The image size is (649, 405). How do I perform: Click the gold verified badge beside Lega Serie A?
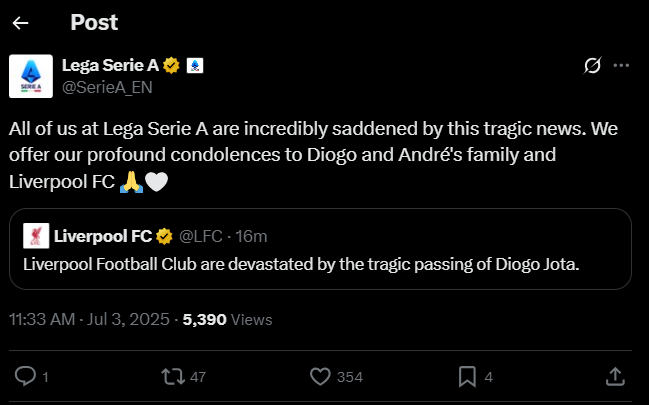[x=171, y=65]
